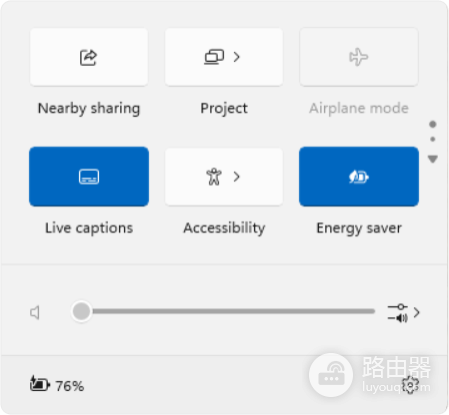Open the Project display options tile

[224, 57]
